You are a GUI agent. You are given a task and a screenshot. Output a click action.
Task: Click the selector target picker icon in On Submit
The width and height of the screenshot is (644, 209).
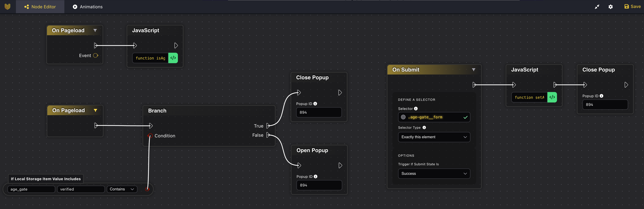(x=403, y=117)
